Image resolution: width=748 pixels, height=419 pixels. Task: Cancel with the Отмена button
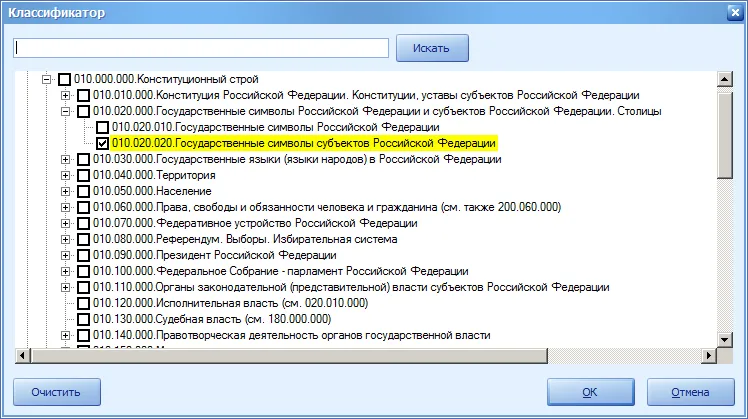pyautogui.click(x=691, y=392)
